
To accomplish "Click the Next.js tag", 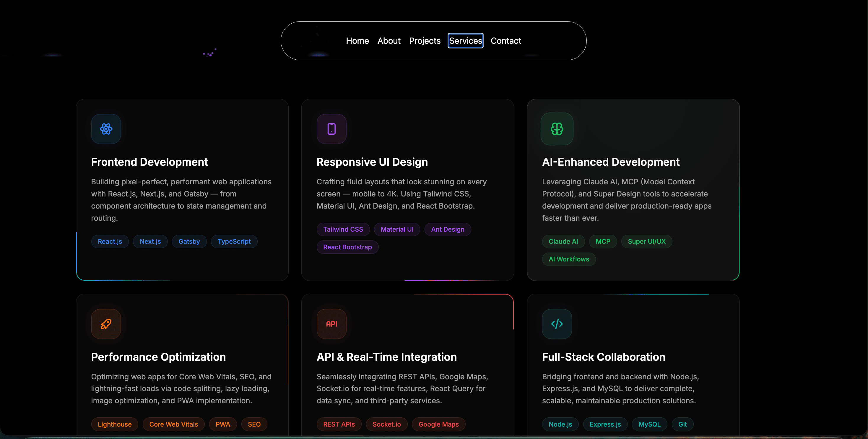I will tap(150, 242).
